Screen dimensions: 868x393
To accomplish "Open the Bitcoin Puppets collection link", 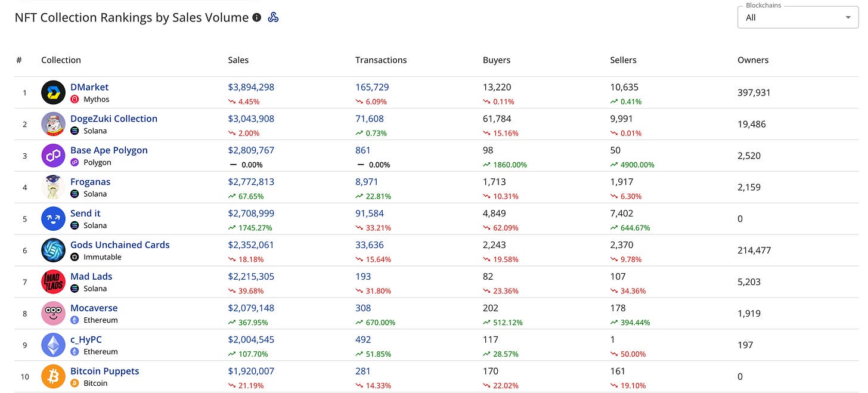I will click(105, 371).
